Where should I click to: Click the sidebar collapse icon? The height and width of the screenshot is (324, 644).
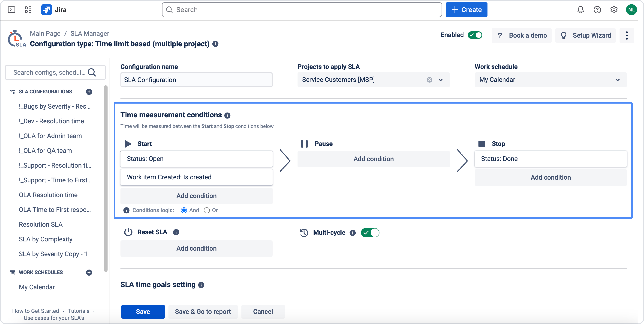tap(11, 10)
